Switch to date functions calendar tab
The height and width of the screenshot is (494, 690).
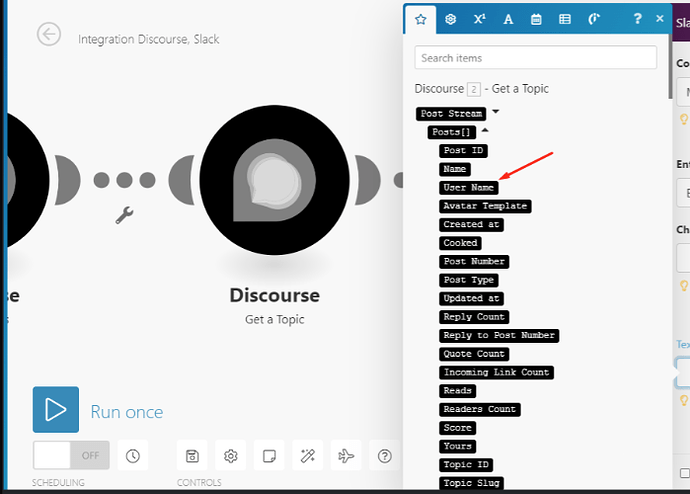click(536, 19)
